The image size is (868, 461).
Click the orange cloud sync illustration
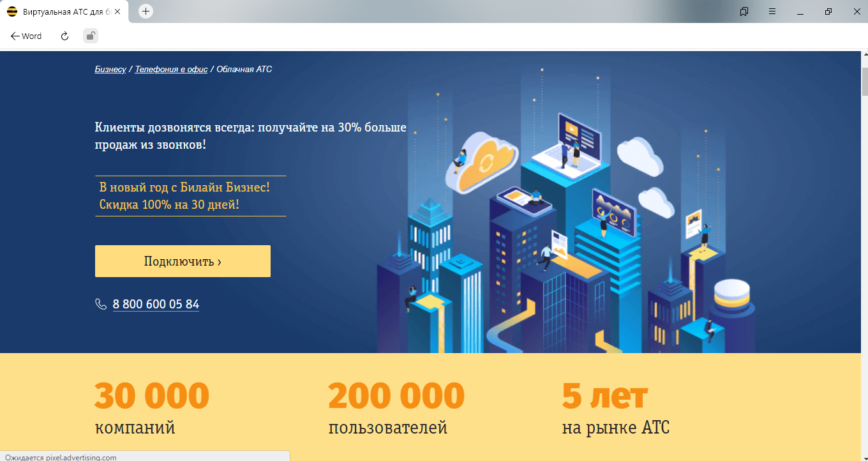pos(483,162)
